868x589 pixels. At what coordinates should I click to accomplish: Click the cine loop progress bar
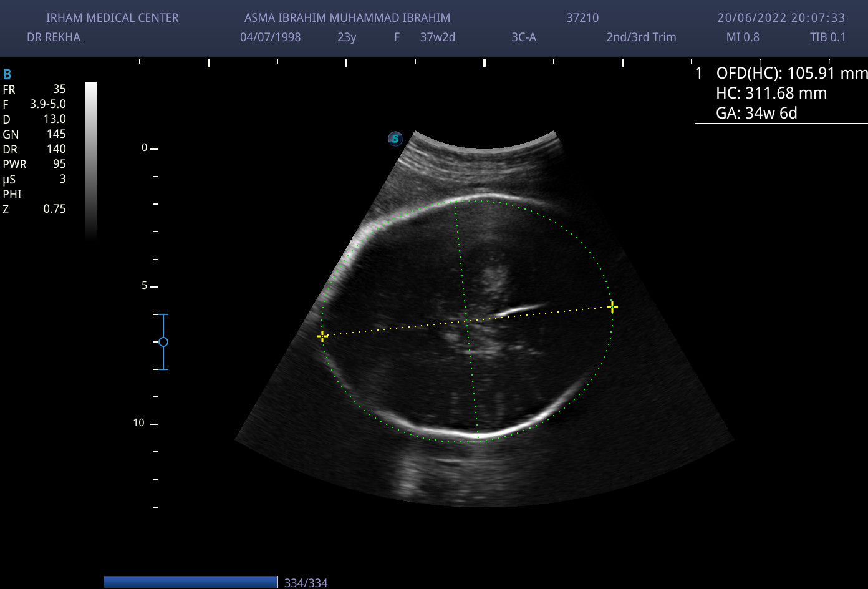(x=190, y=582)
